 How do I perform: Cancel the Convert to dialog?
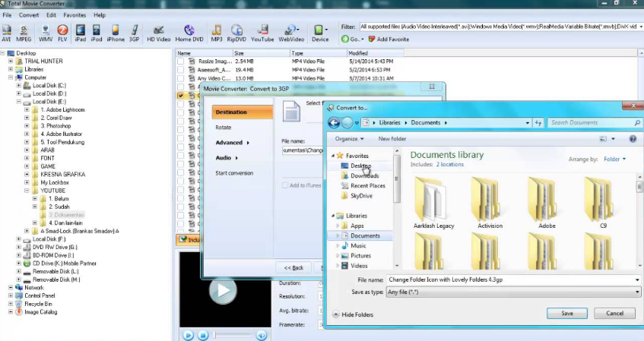(x=614, y=313)
